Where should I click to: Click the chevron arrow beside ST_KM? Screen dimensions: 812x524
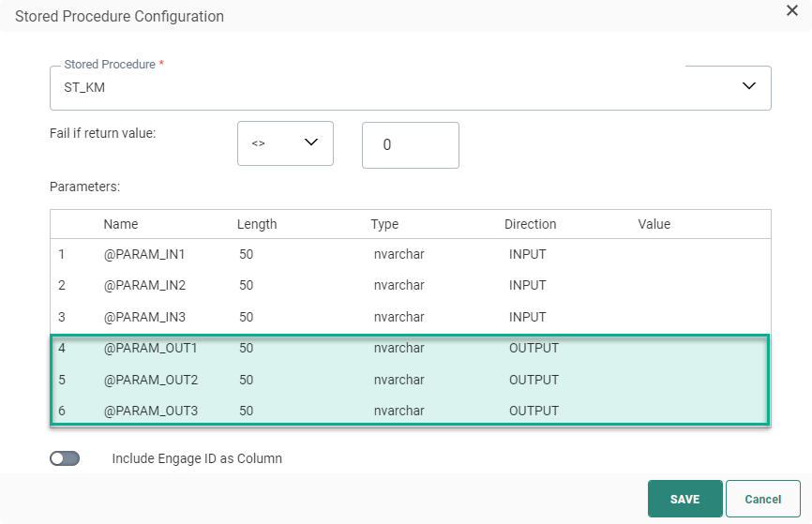click(x=748, y=86)
